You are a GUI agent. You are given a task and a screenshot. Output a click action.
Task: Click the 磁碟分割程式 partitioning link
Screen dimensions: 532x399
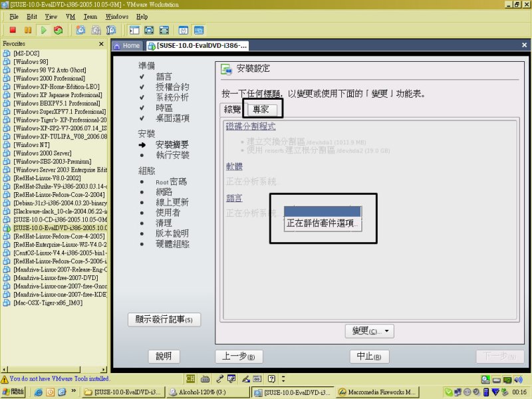[251, 126]
